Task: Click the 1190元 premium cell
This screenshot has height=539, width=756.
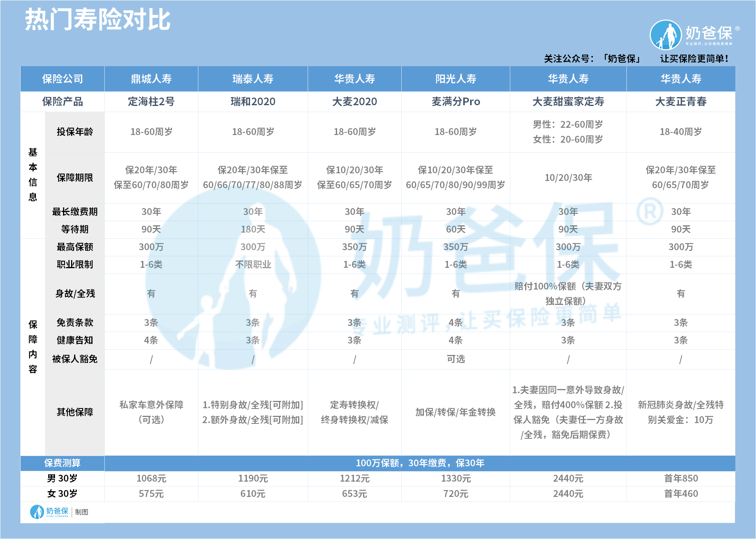Action: point(253,478)
